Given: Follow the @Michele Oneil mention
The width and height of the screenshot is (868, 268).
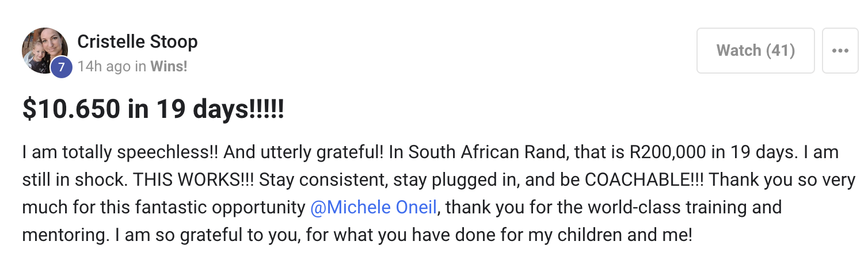Looking at the screenshot, I should [x=374, y=207].
